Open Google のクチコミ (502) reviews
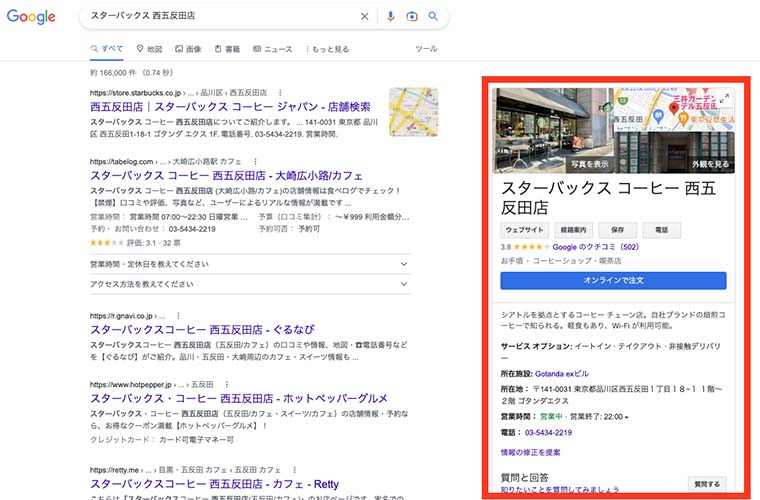 pyautogui.click(x=596, y=247)
